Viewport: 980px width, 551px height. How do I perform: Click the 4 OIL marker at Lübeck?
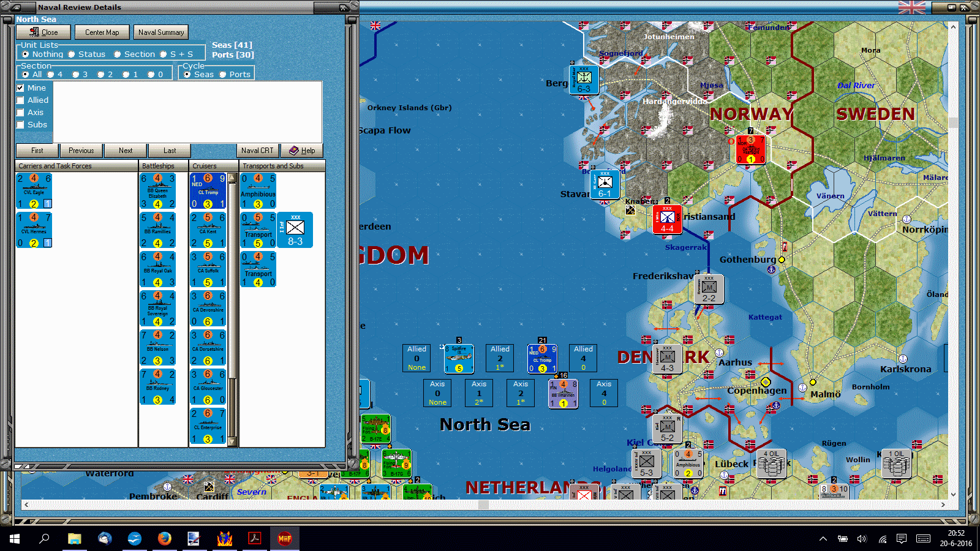tap(772, 464)
